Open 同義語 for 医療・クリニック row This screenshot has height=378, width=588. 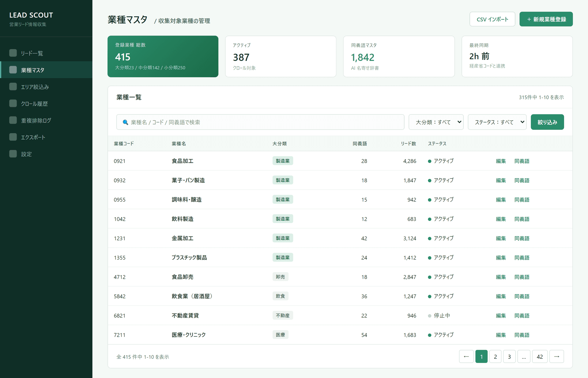(522, 335)
